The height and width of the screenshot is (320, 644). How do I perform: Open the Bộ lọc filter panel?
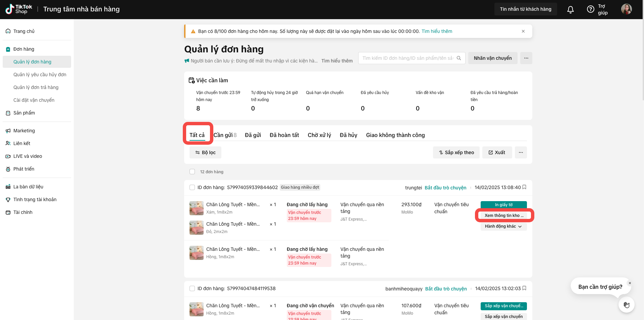205,152
